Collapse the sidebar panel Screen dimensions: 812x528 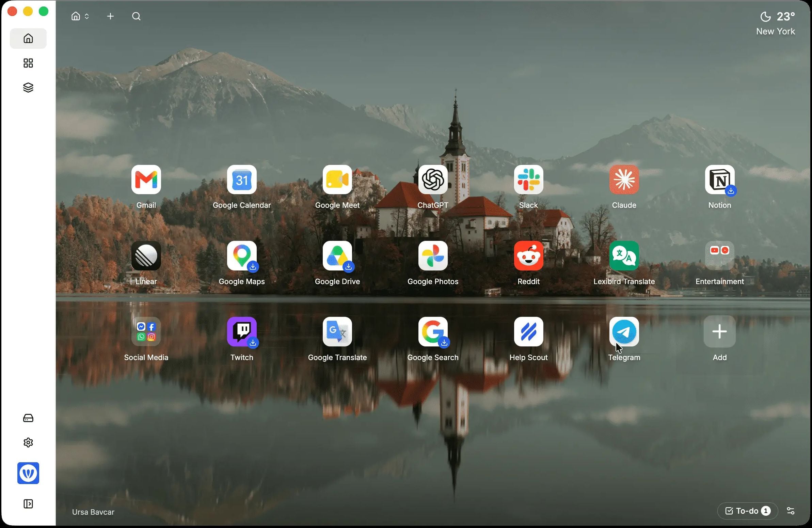28,504
